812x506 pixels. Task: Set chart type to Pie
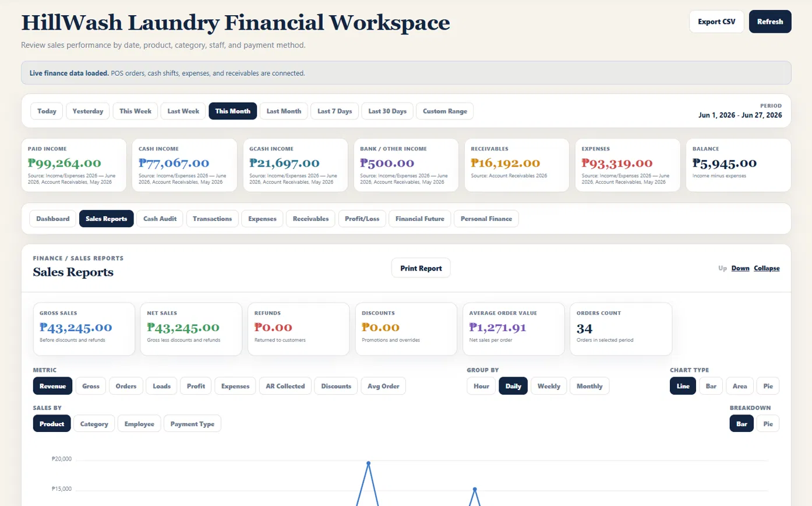pos(768,386)
